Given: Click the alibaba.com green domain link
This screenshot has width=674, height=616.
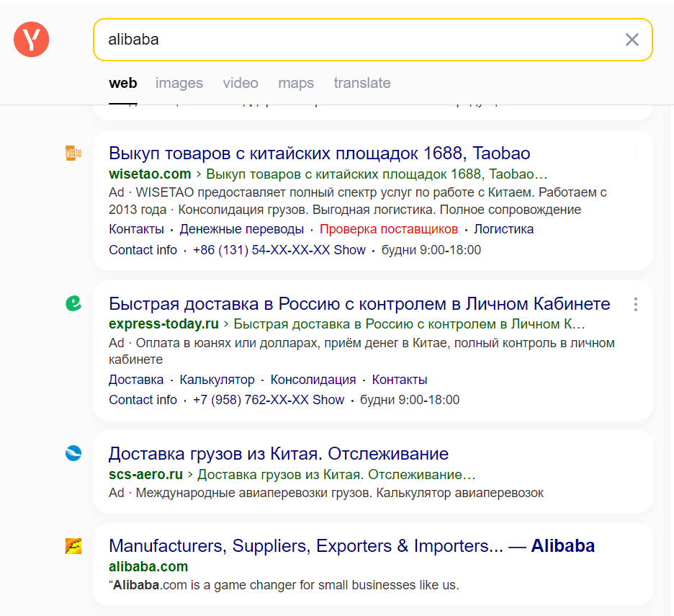Looking at the screenshot, I should click(148, 566).
